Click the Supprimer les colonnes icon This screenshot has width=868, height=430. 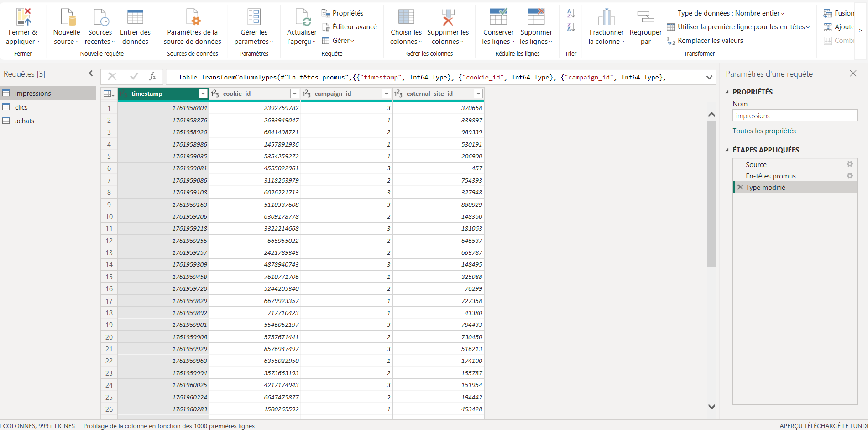pyautogui.click(x=448, y=17)
